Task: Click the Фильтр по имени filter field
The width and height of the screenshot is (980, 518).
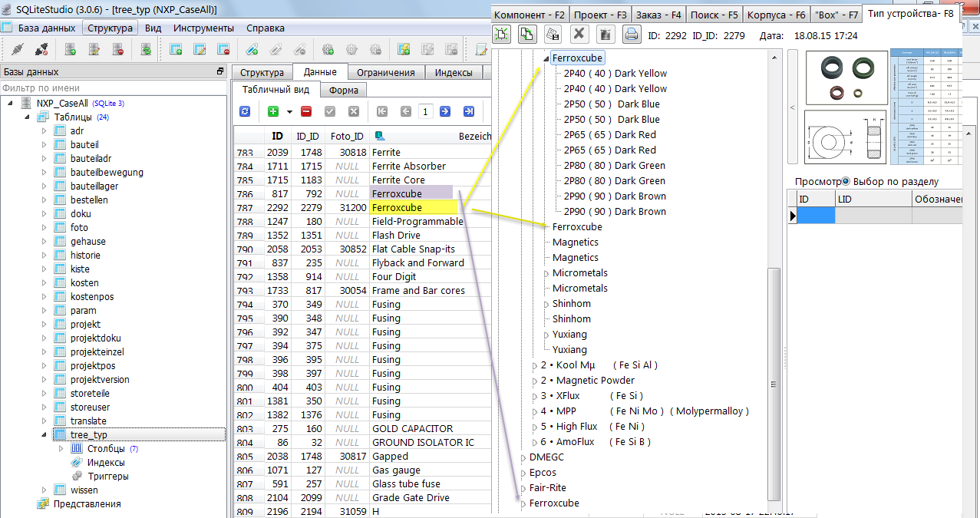Action: tap(114, 88)
